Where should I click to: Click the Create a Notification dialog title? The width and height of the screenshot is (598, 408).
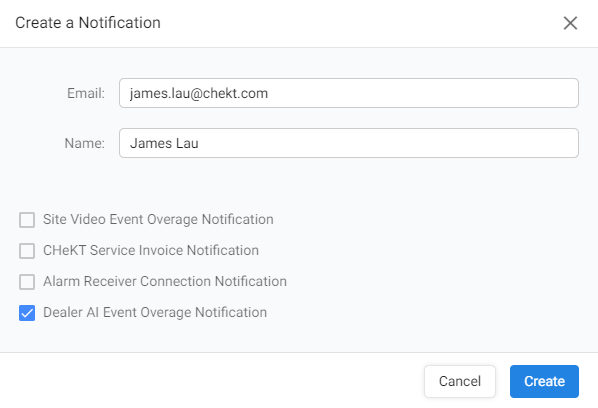(88, 23)
